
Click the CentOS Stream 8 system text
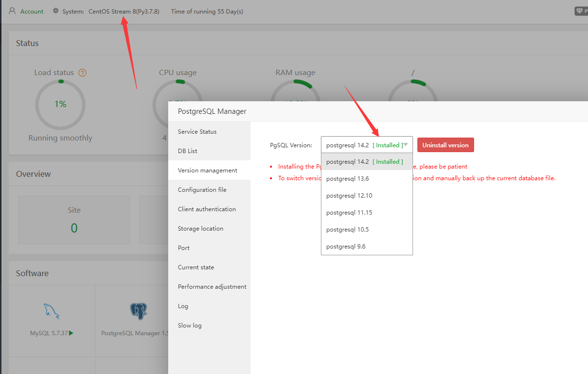124,11
